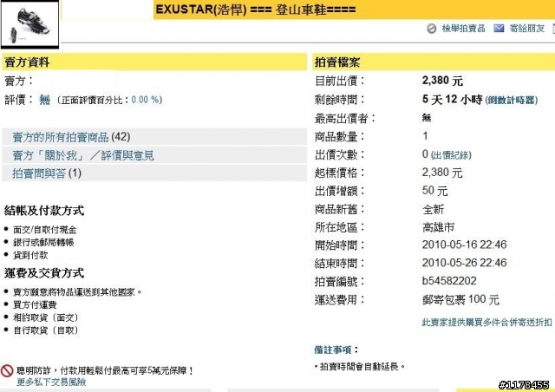This screenshot has height=392, width=555.
Task: Click the 運費及交貨方式 heading
Action: [44, 273]
